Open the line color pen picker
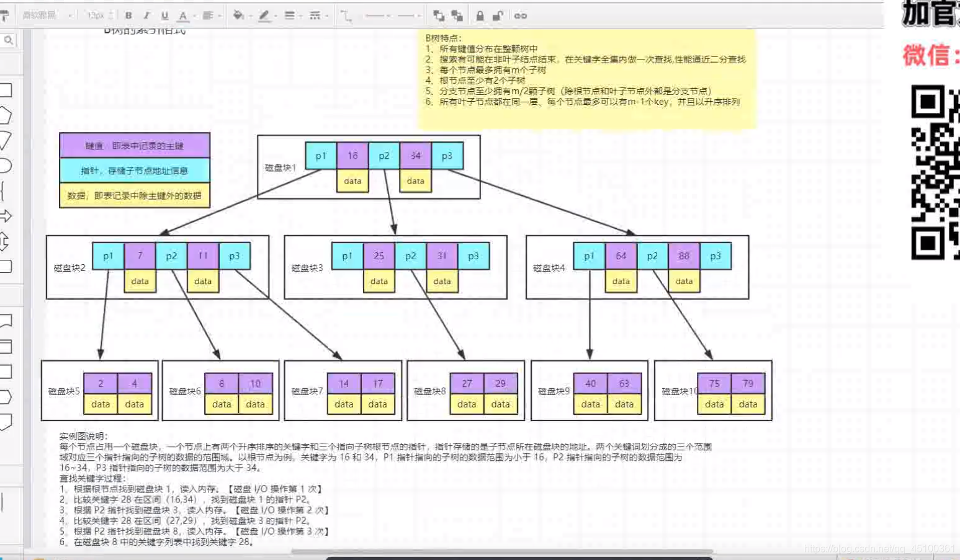 266,16
